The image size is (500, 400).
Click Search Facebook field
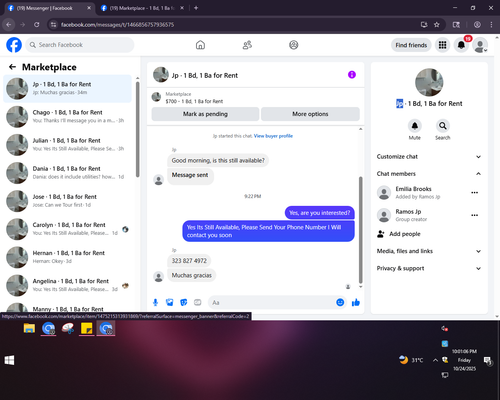(80, 45)
